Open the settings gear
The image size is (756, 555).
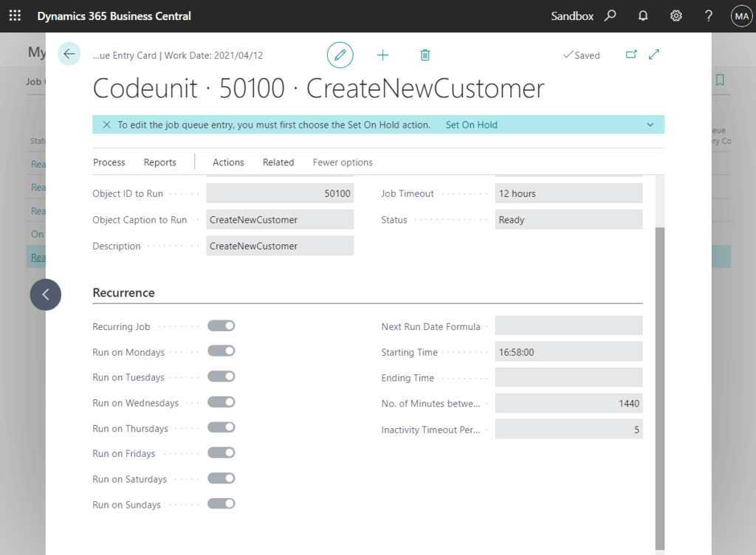pyautogui.click(x=676, y=15)
